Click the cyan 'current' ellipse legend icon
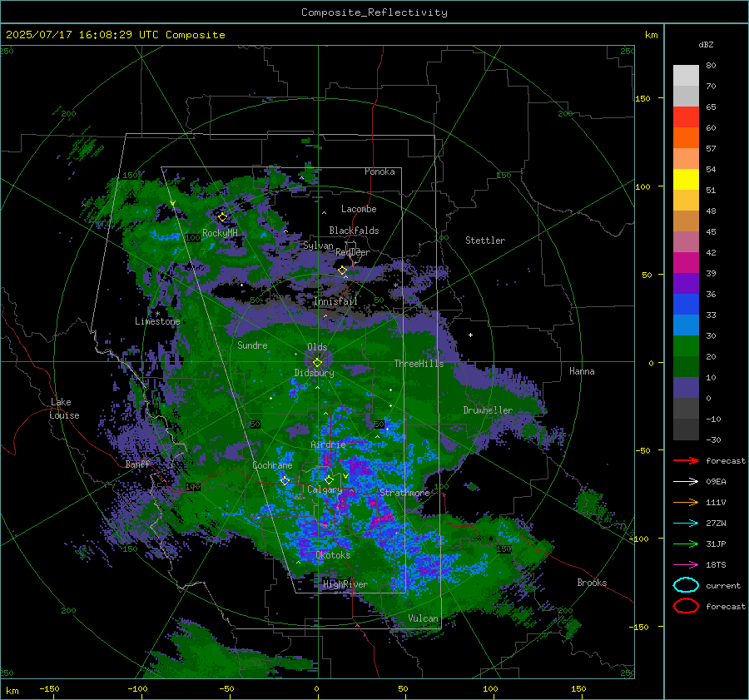Image resolution: width=749 pixels, height=700 pixels. 686,585
